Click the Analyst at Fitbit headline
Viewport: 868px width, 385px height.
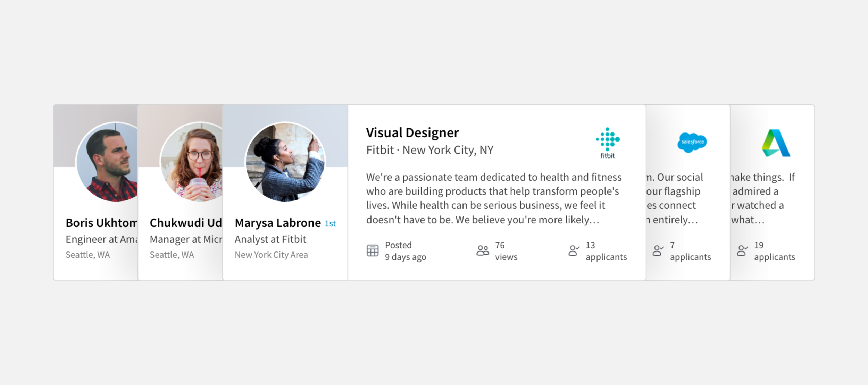point(270,239)
